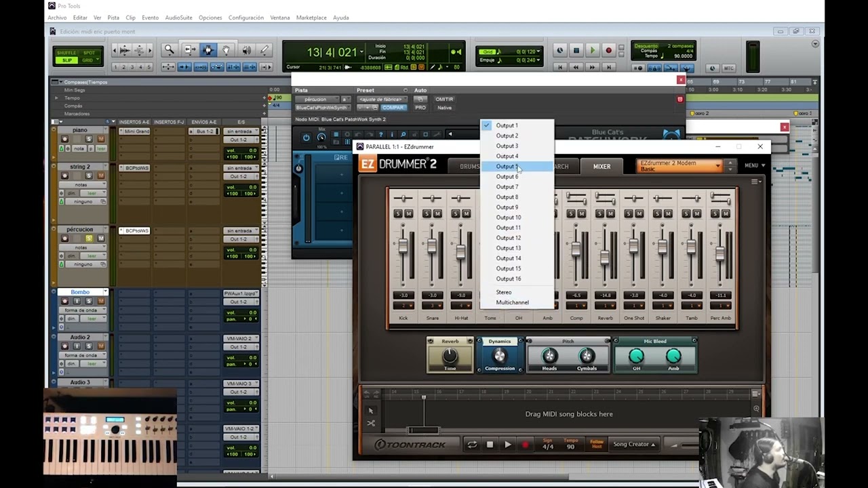Click Go to End transport button

coord(608,67)
